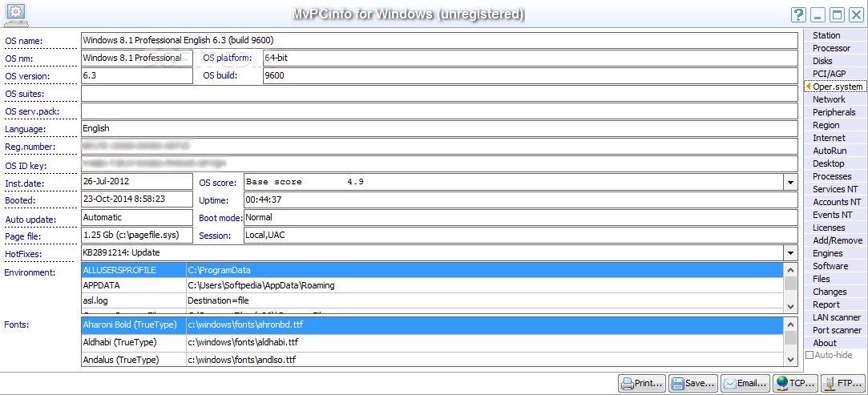
Task: Select Aldhabi (TrueType) font row
Action: [432, 342]
